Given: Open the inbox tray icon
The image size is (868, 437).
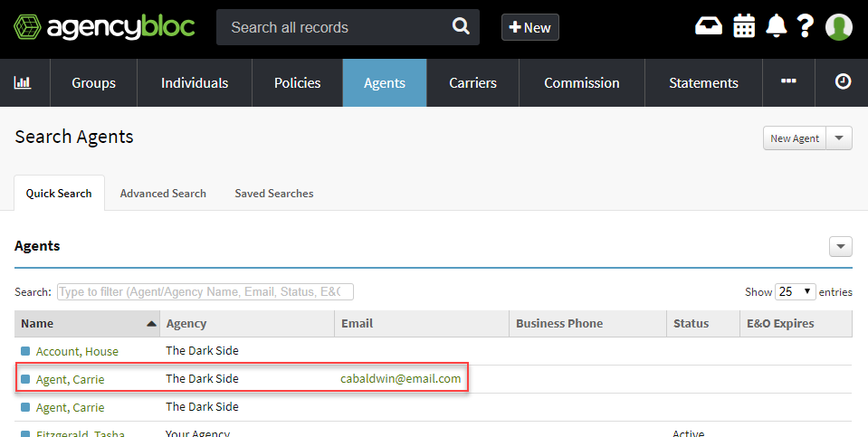Looking at the screenshot, I should (x=709, y=26).
